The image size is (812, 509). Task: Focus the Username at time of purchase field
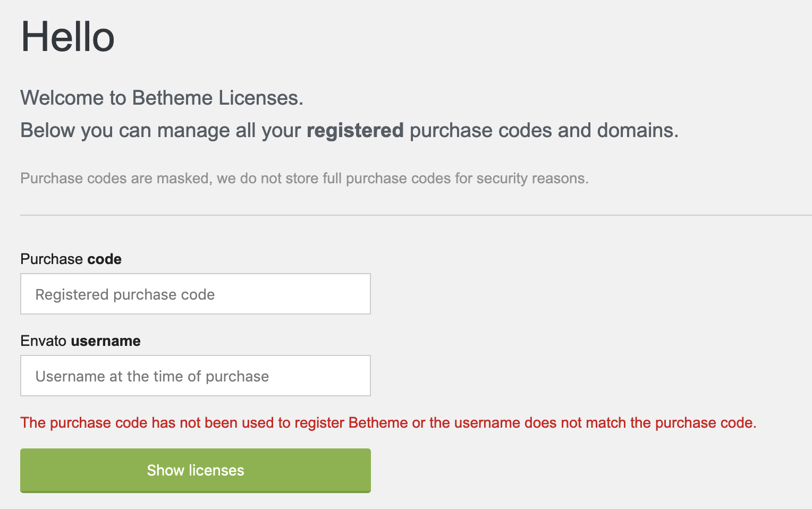195,376
